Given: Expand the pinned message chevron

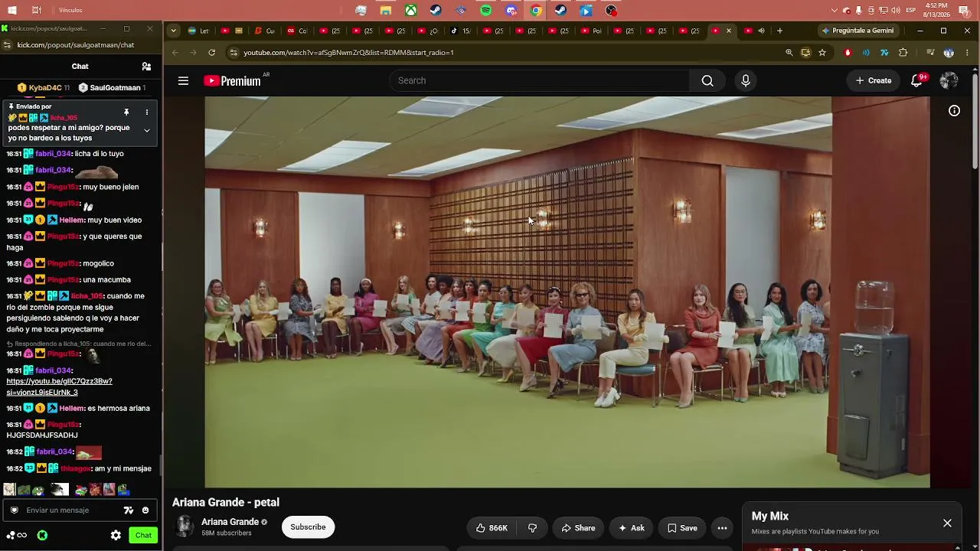Looking at the screenshot, I should [147, 131].
